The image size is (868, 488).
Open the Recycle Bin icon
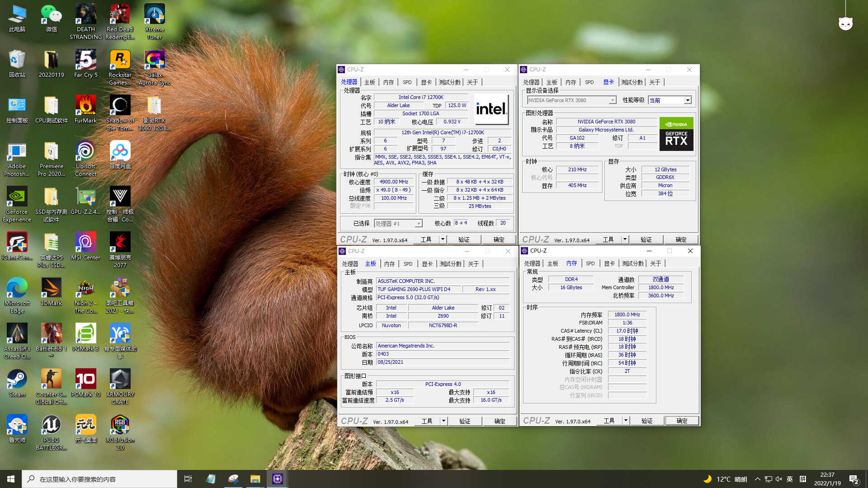17,64
